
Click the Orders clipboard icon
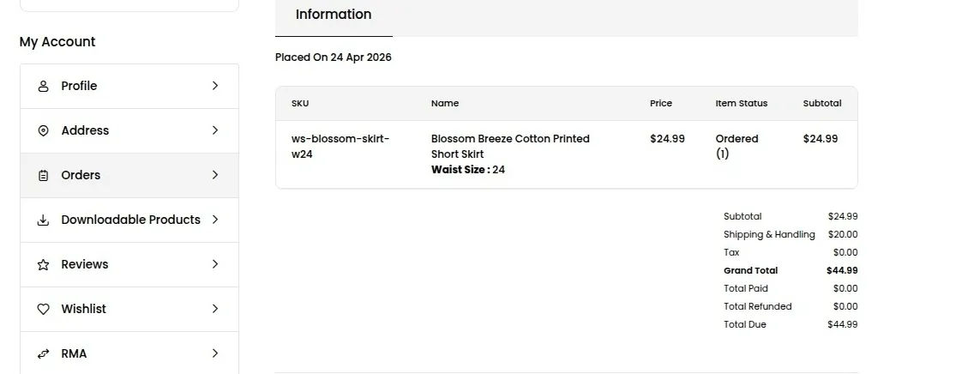[44, 176]
